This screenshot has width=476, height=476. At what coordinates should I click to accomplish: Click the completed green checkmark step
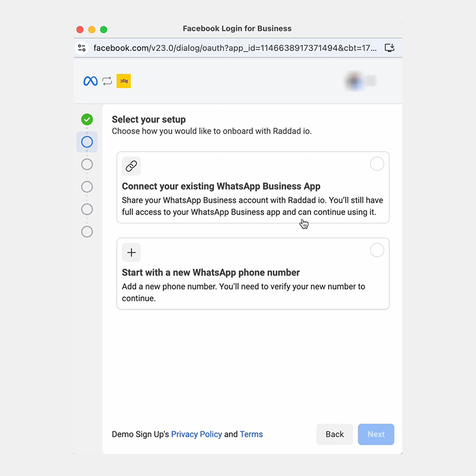point(87,119)
